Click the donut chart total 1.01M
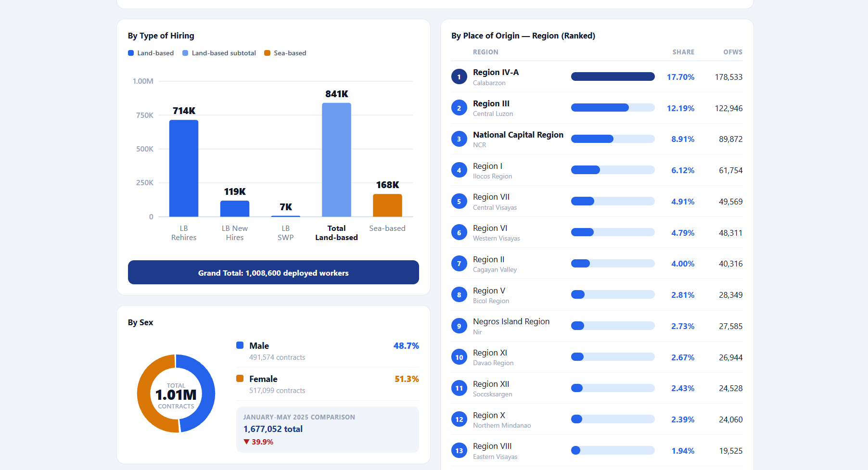 click(176, 395)
